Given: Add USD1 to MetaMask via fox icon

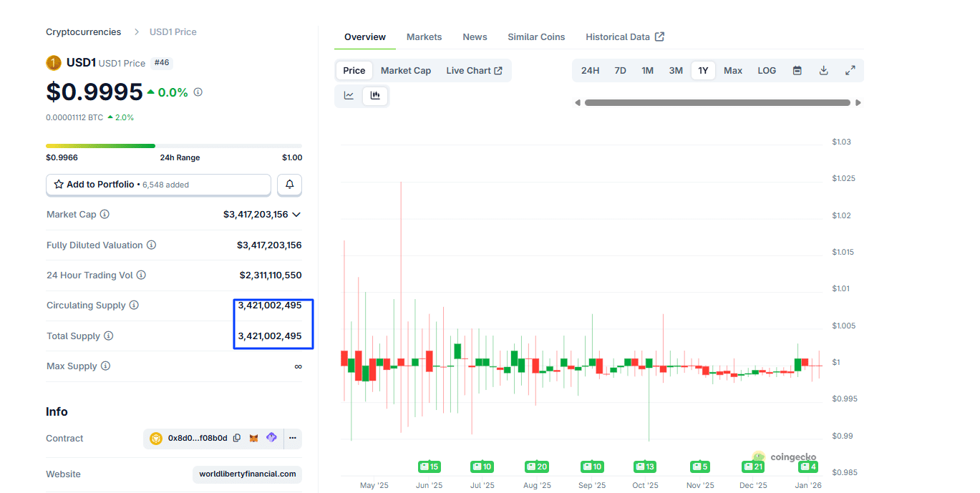Looking at the screenshot, I should [253, 437].
